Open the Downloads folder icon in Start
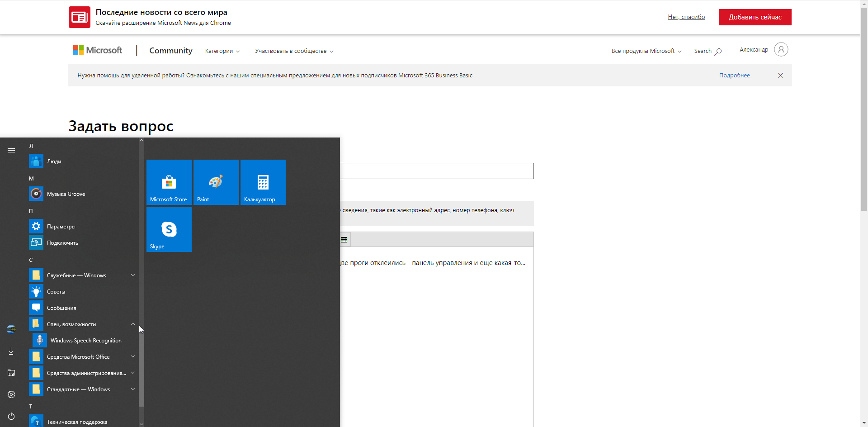 coord(11,351)
